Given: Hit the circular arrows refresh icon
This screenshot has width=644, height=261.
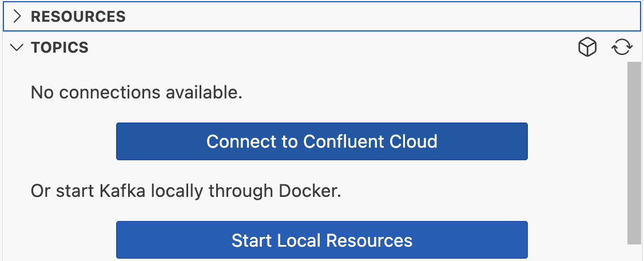Looking at the screenshot, I should click(622, 48).
